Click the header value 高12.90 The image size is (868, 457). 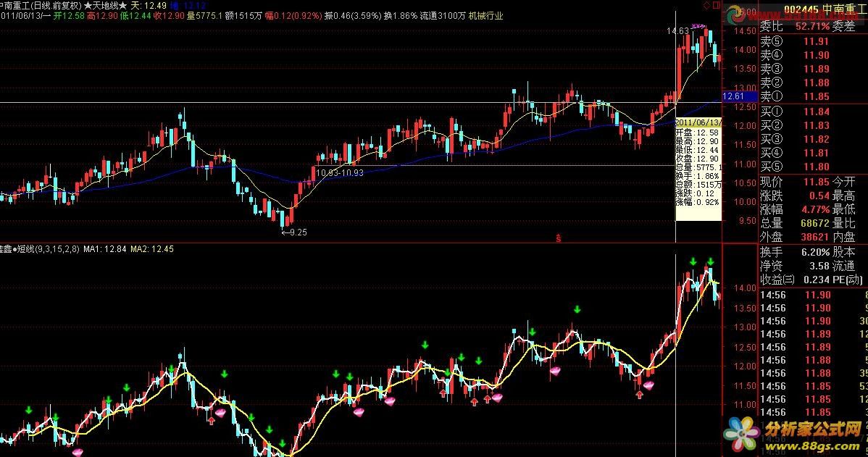point(102,16)
